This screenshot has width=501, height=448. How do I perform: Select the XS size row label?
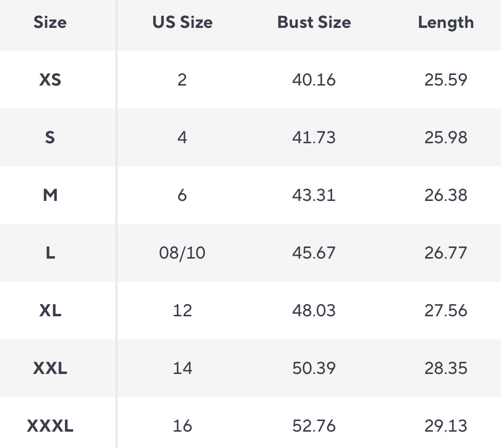pyautogui.click(x=50, y=80)
